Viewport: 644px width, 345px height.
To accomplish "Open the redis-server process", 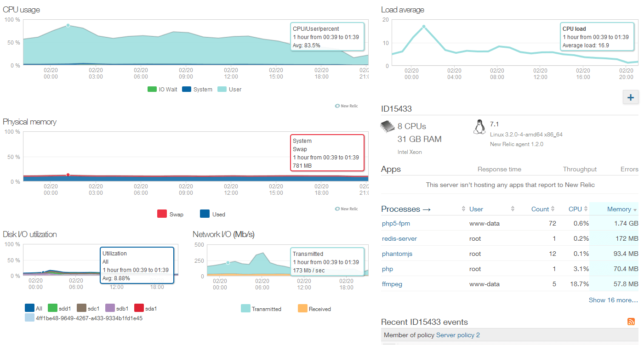I will pos(399,239).
